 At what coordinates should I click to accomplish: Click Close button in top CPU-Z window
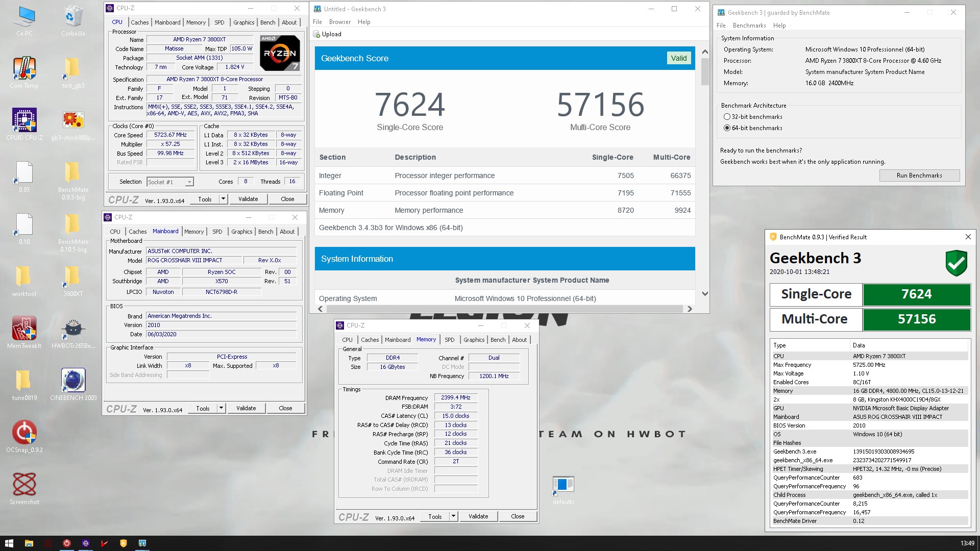tap(287, 199)
